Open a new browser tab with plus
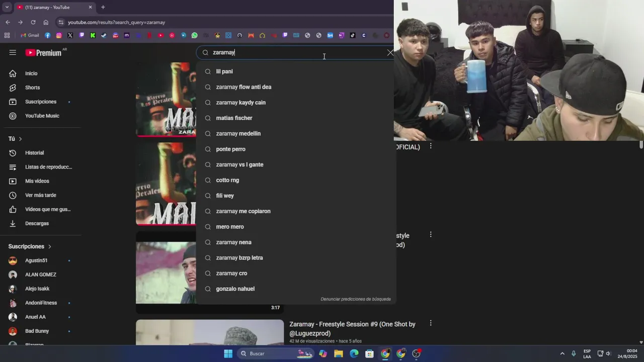 [103, 7]
